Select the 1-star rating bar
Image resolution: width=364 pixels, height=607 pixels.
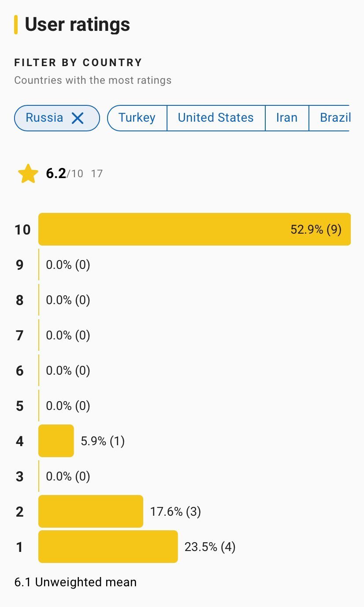click(108, 547)
